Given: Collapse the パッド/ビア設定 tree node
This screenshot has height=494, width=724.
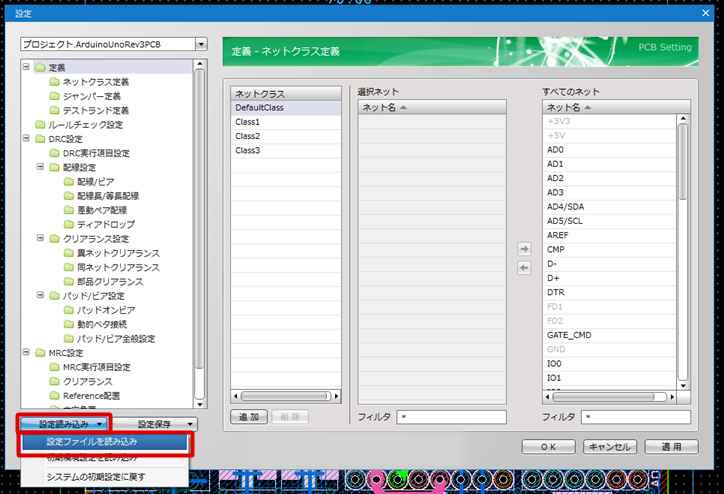Looking at the screenshot, I should point(41,295).
